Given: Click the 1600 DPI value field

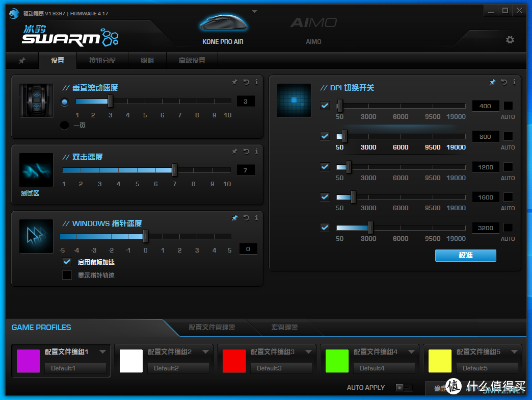Looking at the screenshot, I should (486, 197).
